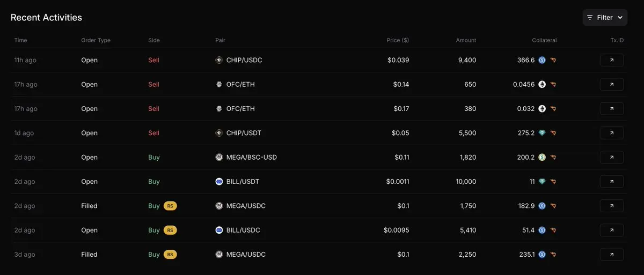This screenshot has width=644, height=275.
Task: Click the Price ($) column header
Action: [398, 40]
